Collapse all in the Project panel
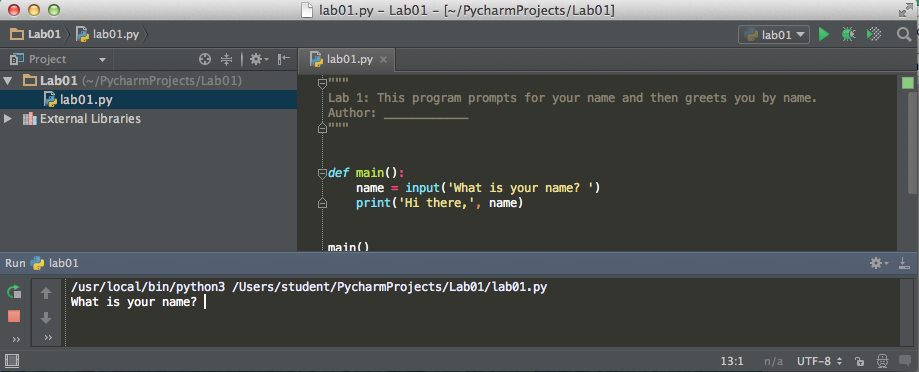Screen dimensions: 919x372 pos(227,59)
